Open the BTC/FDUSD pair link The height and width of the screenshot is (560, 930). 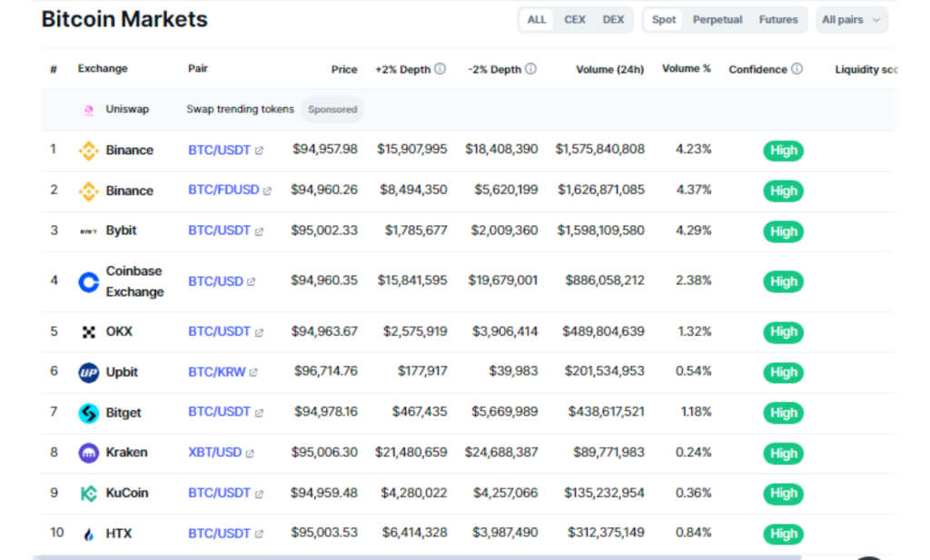[x=223, y=191]
